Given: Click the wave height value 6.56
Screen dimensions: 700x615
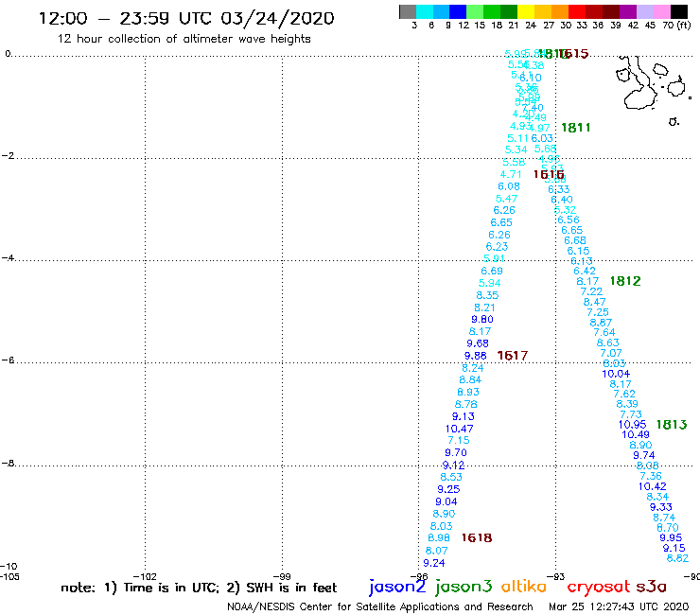Looking at the screenshot, I should point(569,220).
